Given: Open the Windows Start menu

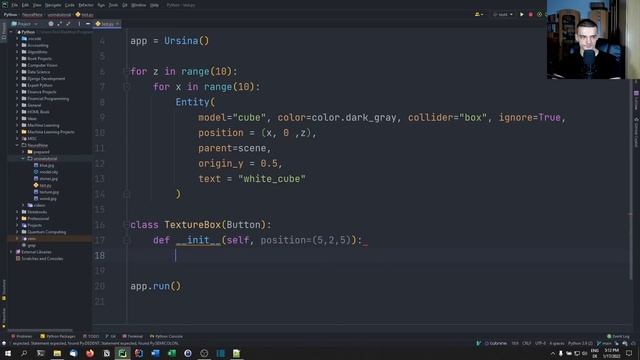Looking at the screenshot, I should (x=8, y=353).
